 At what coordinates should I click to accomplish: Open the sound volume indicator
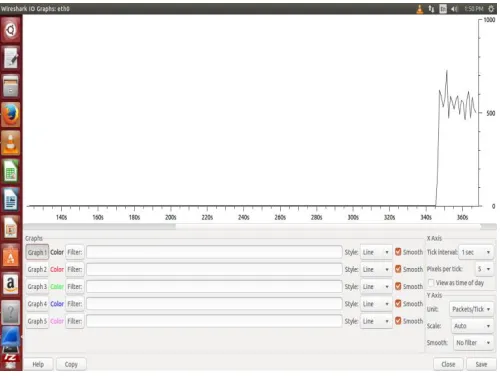[454, 9]
